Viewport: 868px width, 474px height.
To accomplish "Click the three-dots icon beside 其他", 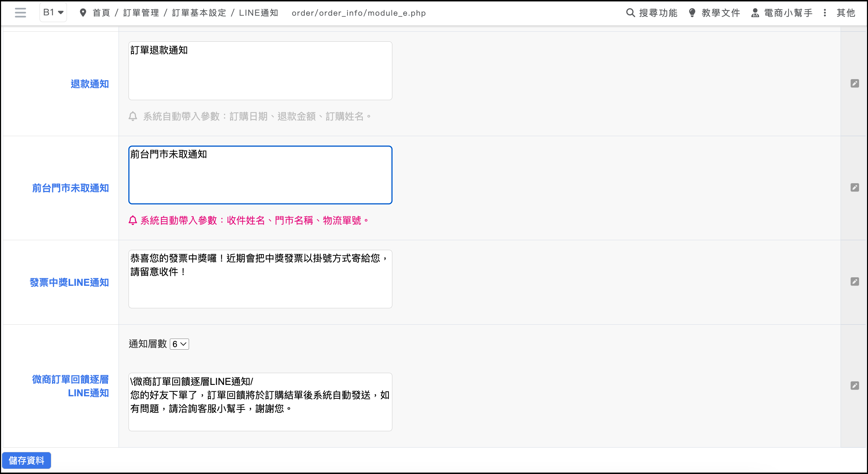I will [x=825, y=13].
